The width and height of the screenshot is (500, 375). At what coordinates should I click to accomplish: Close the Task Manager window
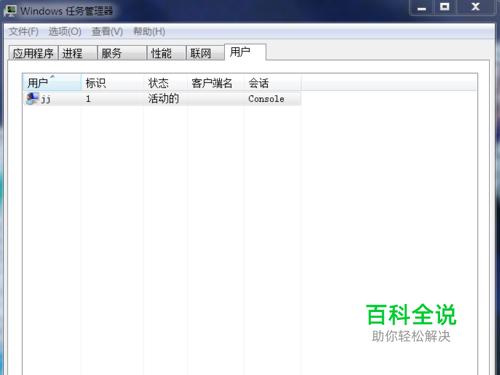475,7
